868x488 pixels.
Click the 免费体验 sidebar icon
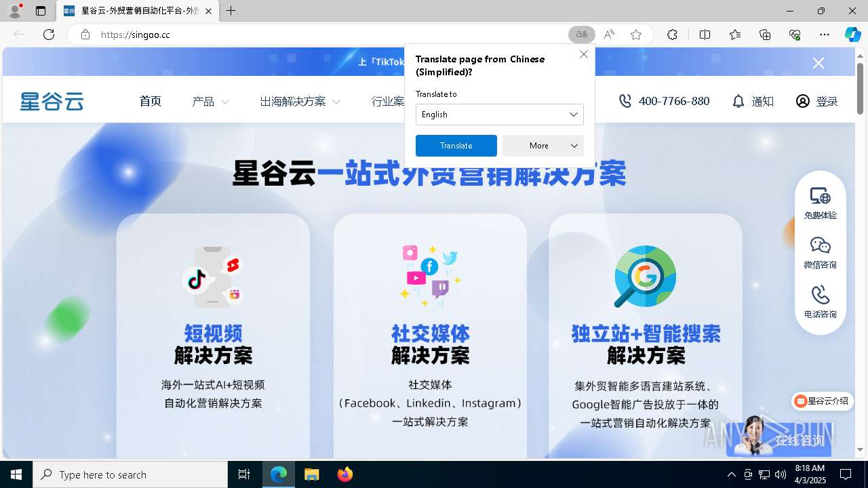(x=821, y=203)
